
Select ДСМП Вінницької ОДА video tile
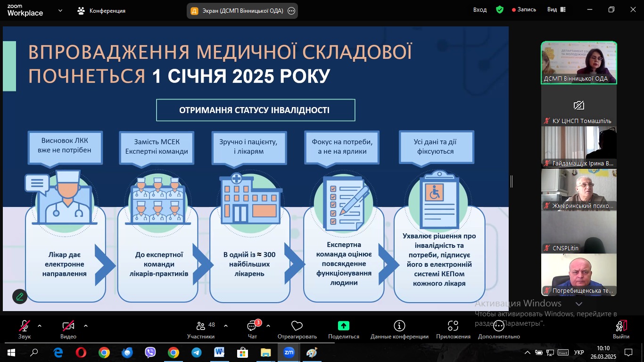click(579, 63)
